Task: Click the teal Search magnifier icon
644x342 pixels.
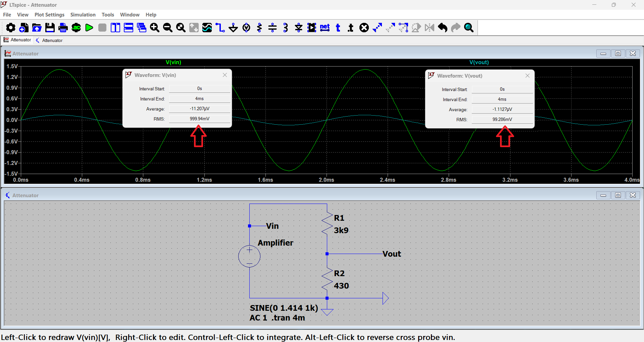Action: pyautogui.click(x=469, y=28)
